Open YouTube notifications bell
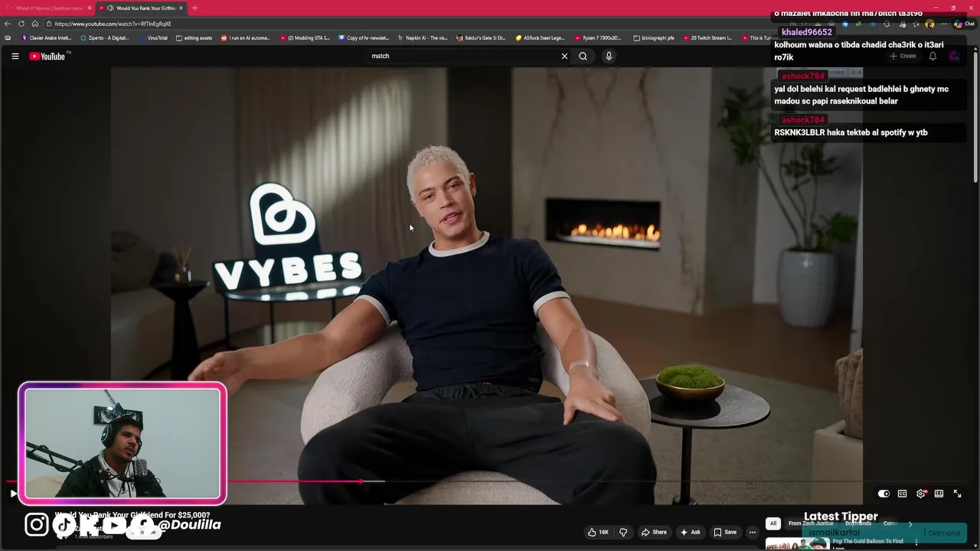Image resolution: width=980 pixels, height=551 pixels. point(933,56)
